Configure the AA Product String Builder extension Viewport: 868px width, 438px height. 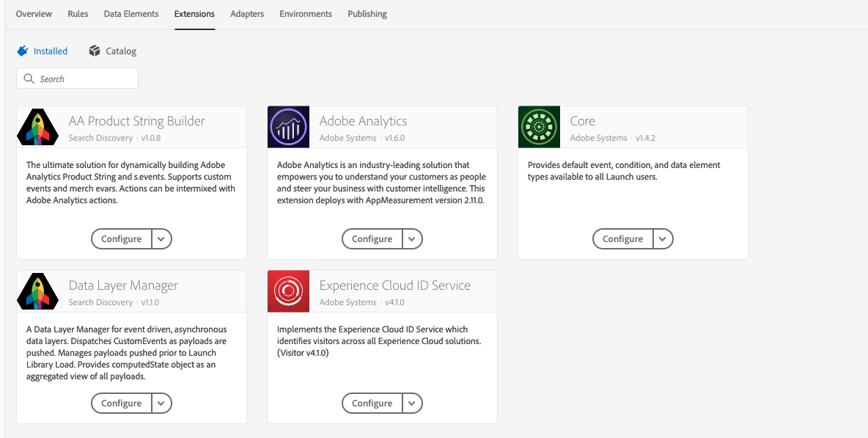(121, 239)
